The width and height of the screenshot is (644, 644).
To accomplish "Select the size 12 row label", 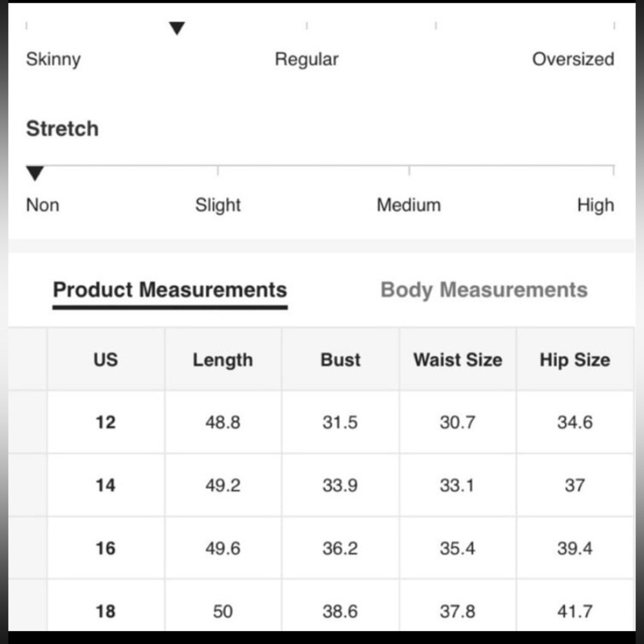I will [106, 422].
